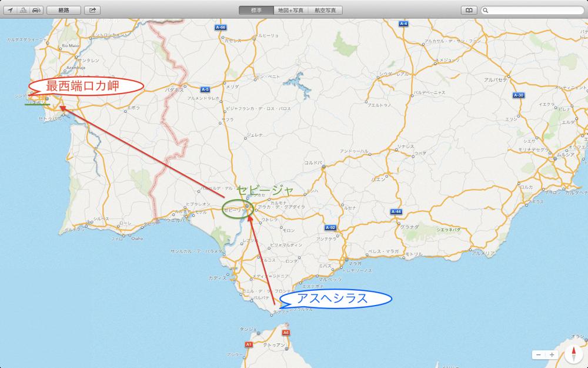Select the Azambuja town label
This screenshot has width=588, height=368.
coord(76,68)
